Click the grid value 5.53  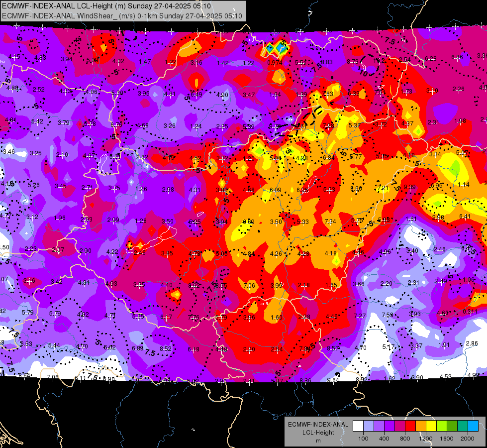329,189
